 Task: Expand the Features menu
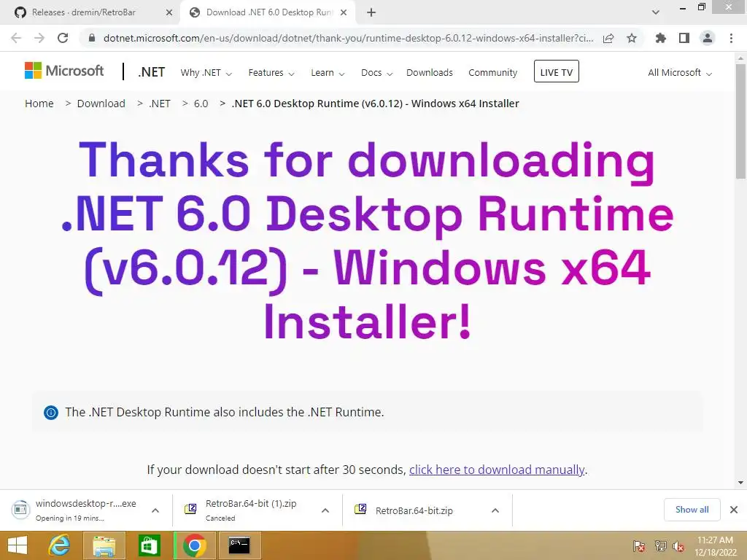pyautogui.click(x=271, y=73)
